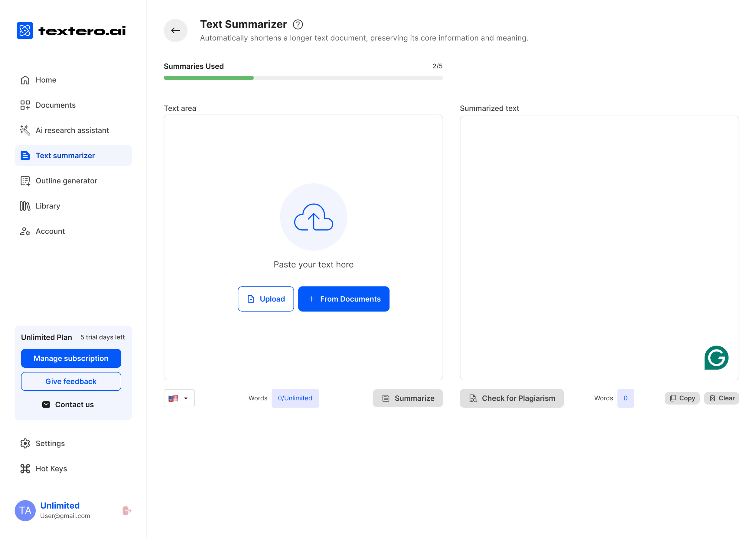
Task: Click the Contact us link
Action: click(68, 405)
